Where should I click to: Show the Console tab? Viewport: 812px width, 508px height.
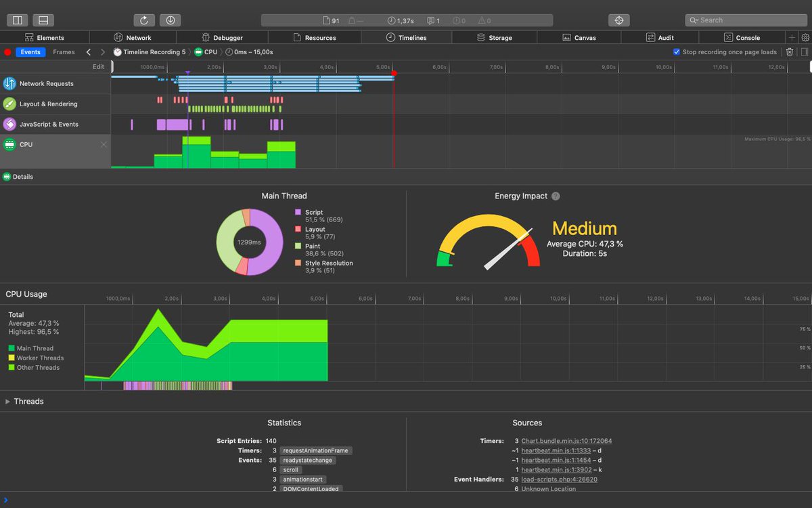click(742, 38)
